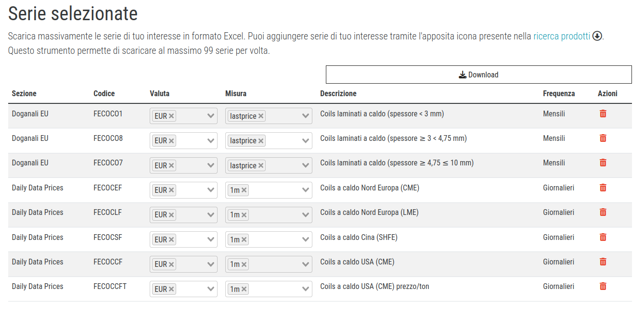Image resolution: width=644 pixels, height=314 pixels.
Task: Expand Misura dropdown arrow for FECOCSF
Action: (x=306, y=239)
